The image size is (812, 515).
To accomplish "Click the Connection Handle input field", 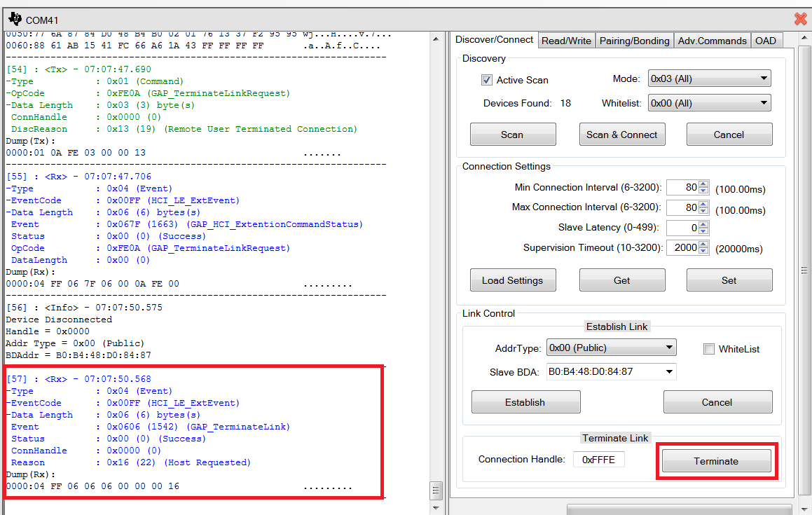I will tap(598, 460).
